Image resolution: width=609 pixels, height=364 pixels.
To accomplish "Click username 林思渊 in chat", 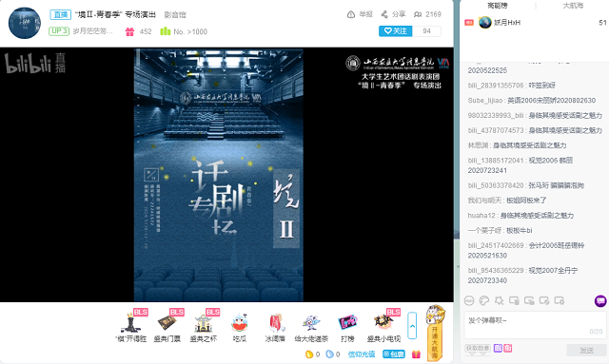I will (x=478, y=145).
